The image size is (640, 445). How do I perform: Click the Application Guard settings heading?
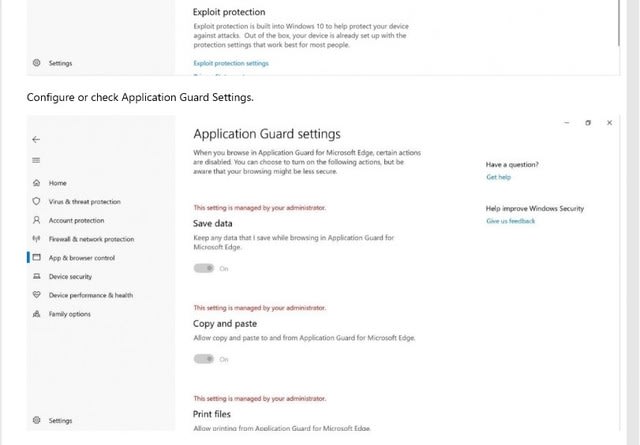point(267,134)
